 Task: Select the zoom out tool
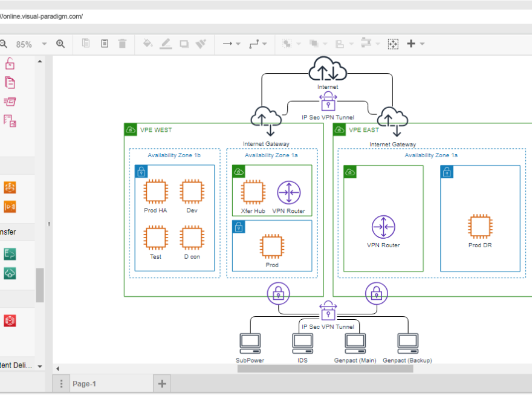(4, 44)
